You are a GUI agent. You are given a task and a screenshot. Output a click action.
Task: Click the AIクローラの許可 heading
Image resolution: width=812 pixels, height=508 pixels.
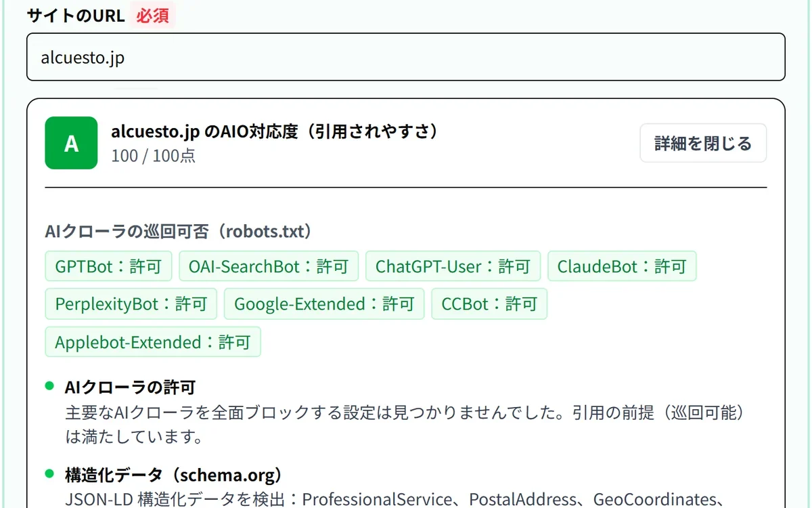point(131,387)
